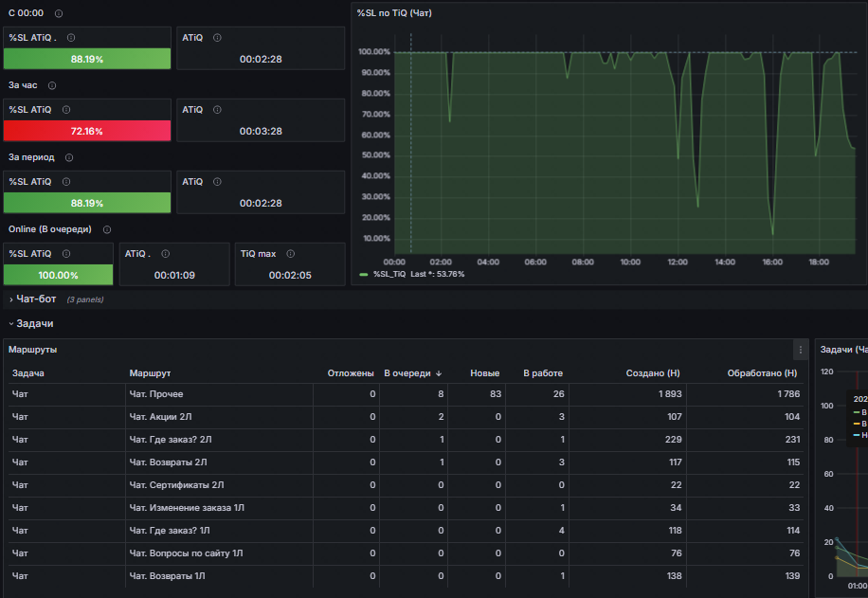Screen dimensions: 868x598
Task: Select the 'Чат. Прочее' table row cell
Action: tap(156, 394)
